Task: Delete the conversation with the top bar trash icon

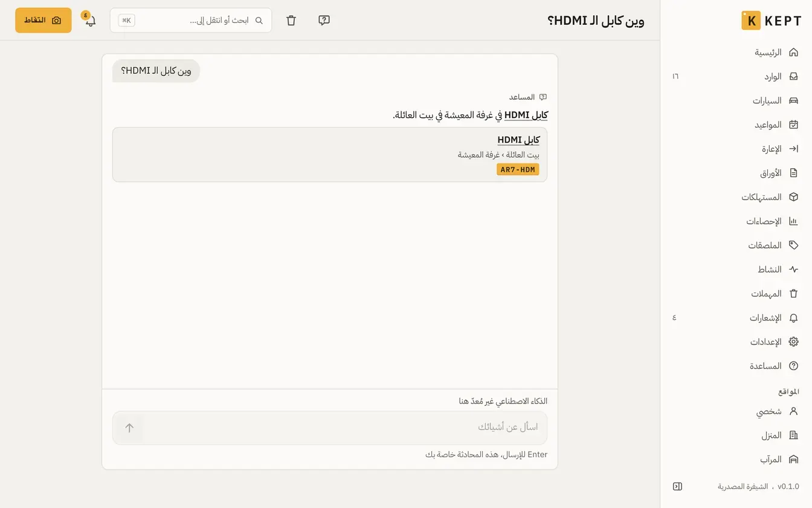Action: (x=291, y=21)
